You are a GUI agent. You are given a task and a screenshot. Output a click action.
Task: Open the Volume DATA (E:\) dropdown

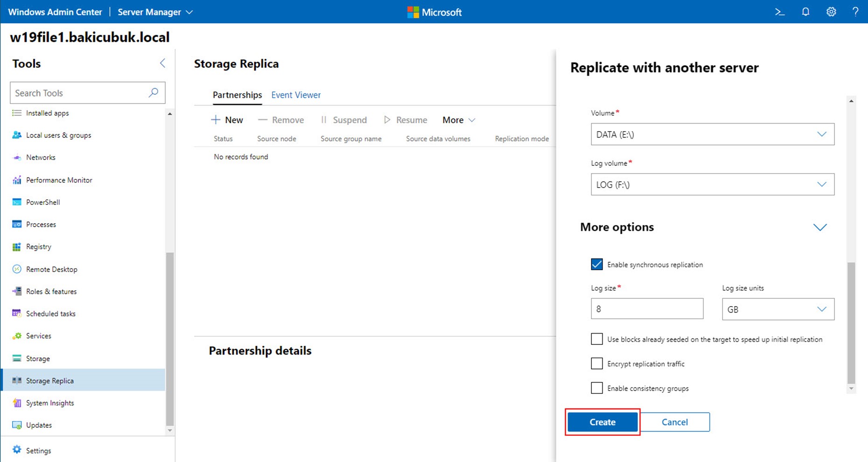[712, 134]
